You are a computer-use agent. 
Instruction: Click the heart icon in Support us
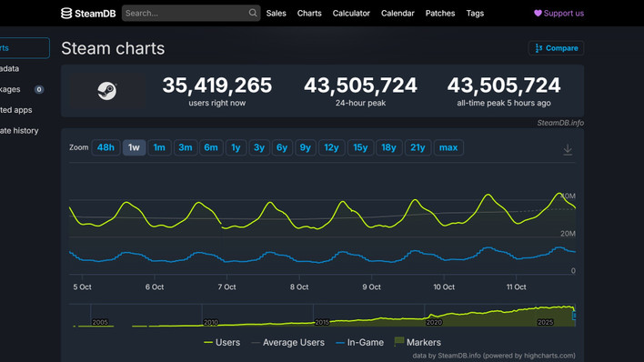(x=538, y=13)
